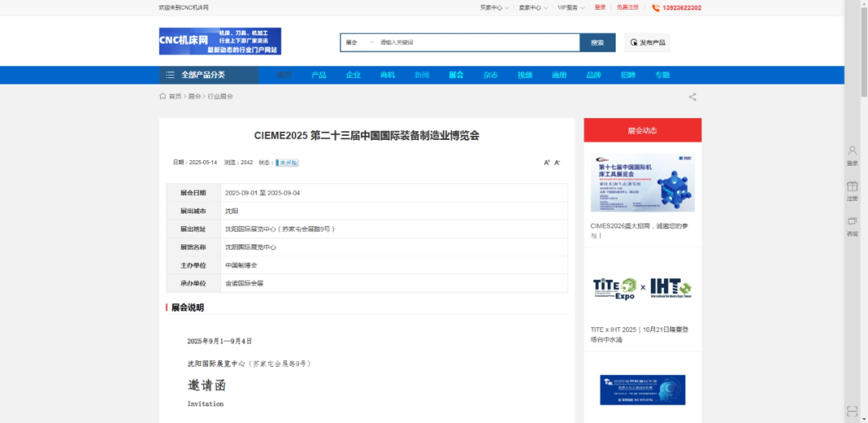Image resolution: width=868 pixels, height=423 pixels.
Task: Click the cursor icon in 发布产品
Action: point(634,43)
